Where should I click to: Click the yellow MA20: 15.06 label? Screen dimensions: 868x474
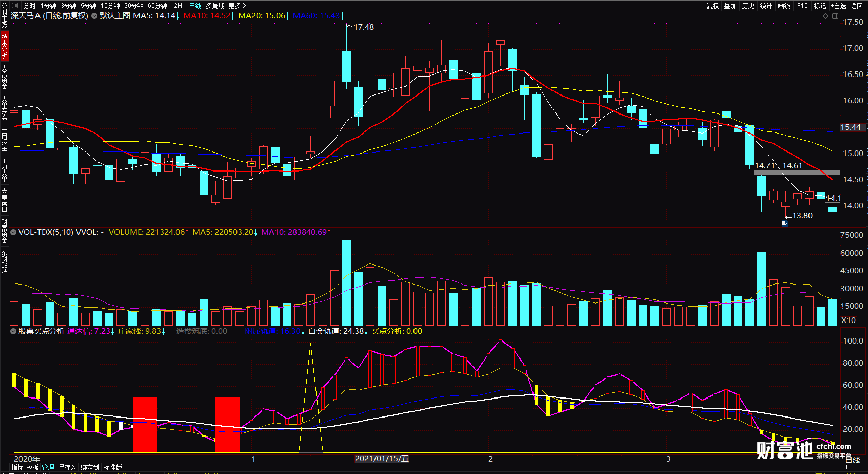[x=264, y=16]
